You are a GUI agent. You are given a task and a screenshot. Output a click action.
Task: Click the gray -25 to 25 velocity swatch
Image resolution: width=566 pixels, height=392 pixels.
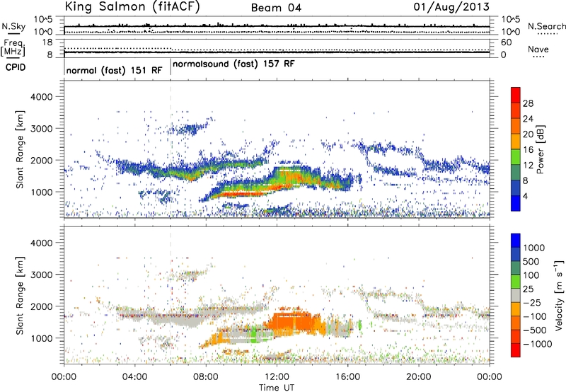coord(516,296)
